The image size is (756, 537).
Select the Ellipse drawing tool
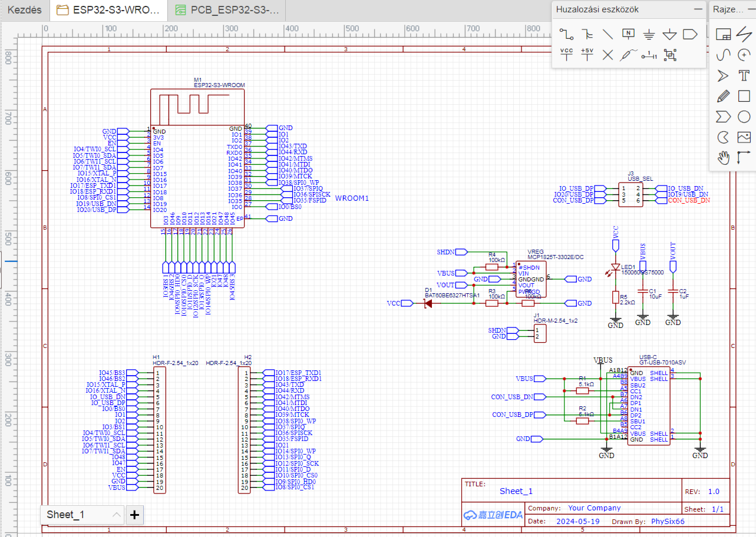[744, 117]
